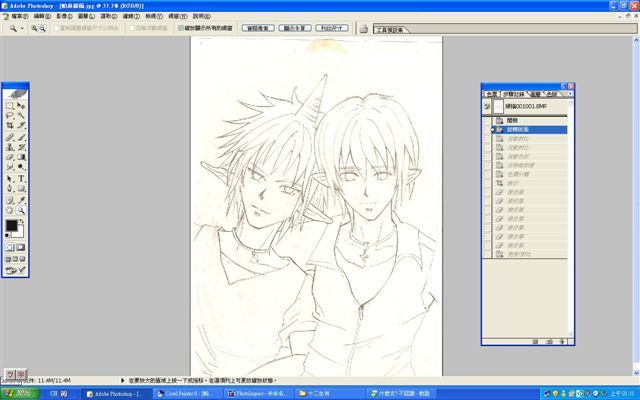Swap foreground and background colors
Image resolution: width=640 pixels, height=400 pixels.
tap(22, 221)
